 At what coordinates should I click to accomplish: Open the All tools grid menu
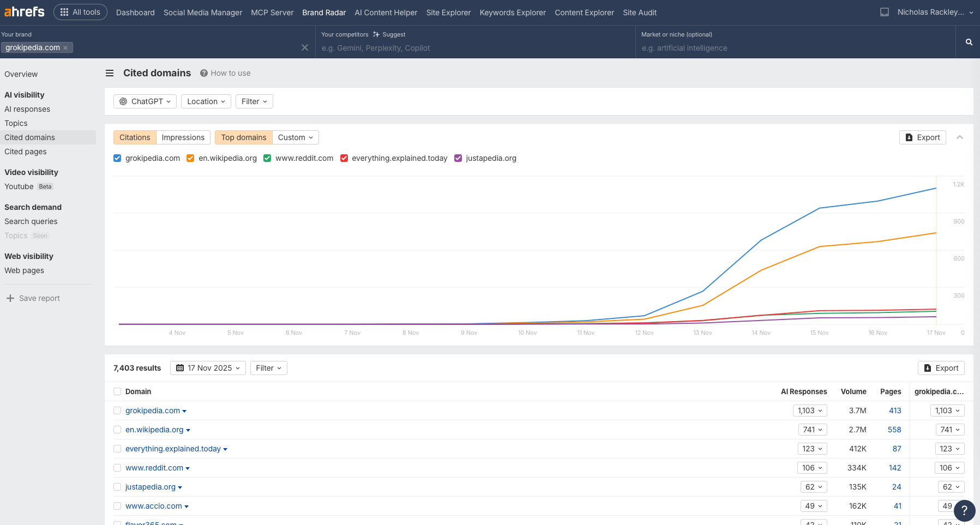coord(80,11)
